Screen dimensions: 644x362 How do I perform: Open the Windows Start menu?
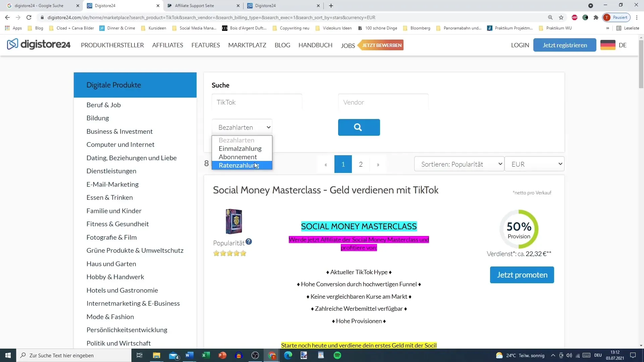tap(8, 355)
